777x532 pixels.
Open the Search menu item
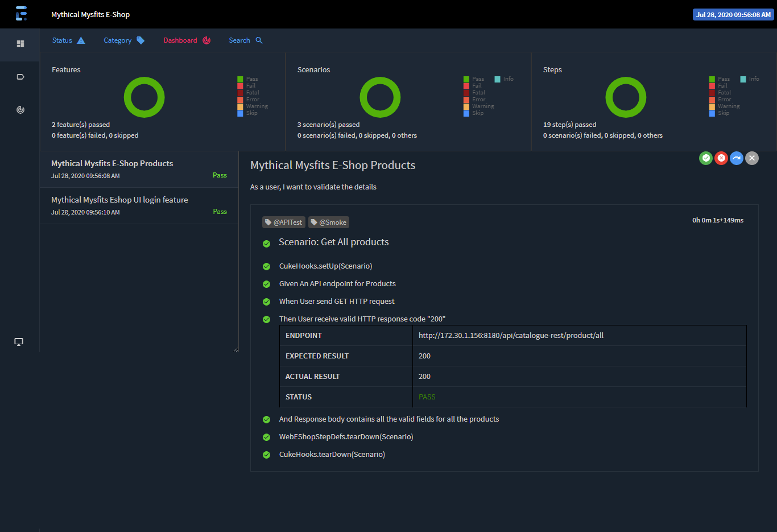coord(246,40)
